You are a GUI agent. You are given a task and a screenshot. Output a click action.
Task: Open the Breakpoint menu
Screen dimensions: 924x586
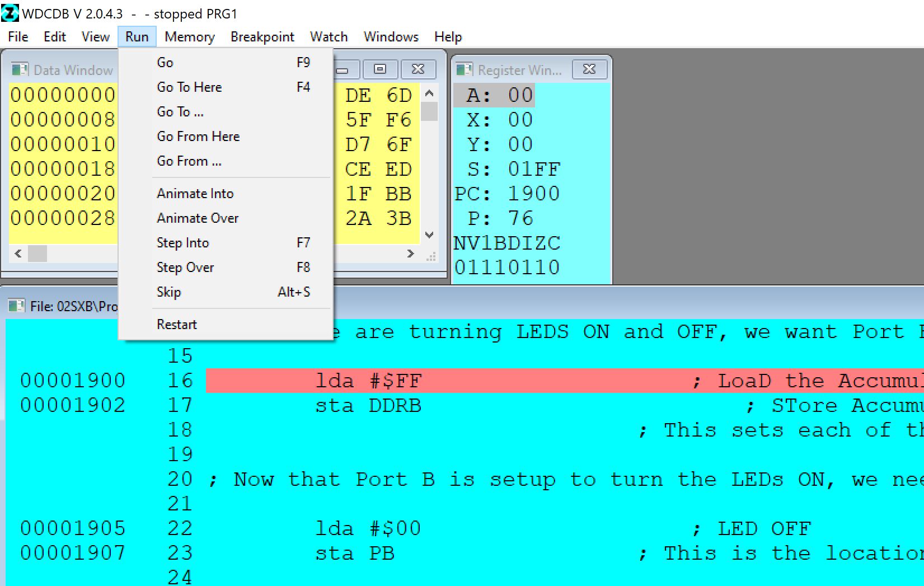pyautogui.click(x=262, y=37)
